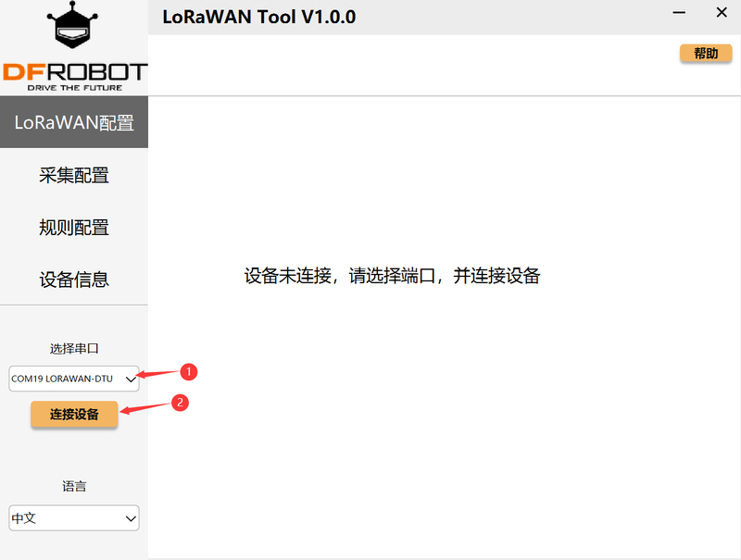741x560 pixels.
Task: Open the COM19 LORAWAN-DTU serial port dropdown
Action: pyautogui.click(x=65, y=378)
